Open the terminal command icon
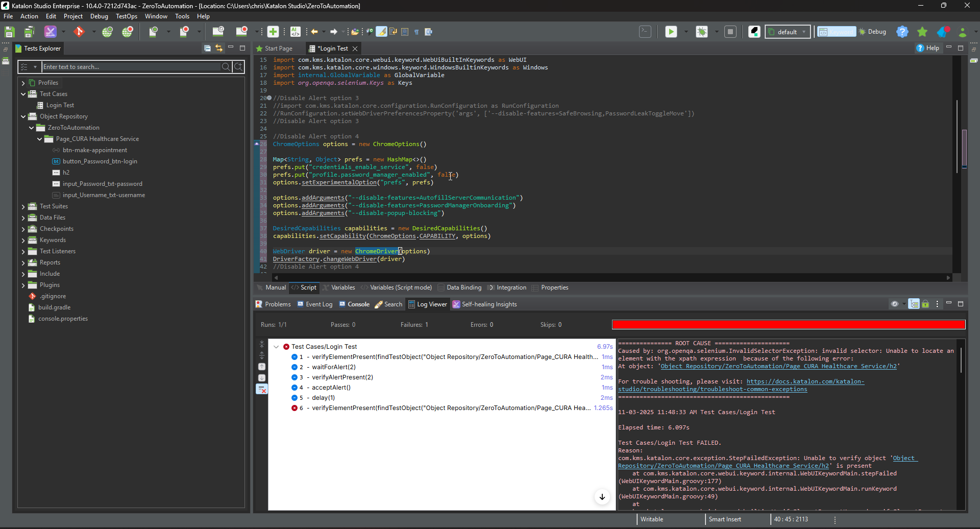 [645, 32]
